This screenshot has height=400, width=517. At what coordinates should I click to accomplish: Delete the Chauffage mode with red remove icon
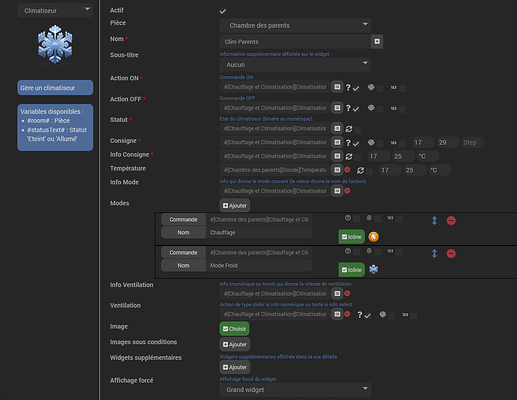click(x=451, y=220)
